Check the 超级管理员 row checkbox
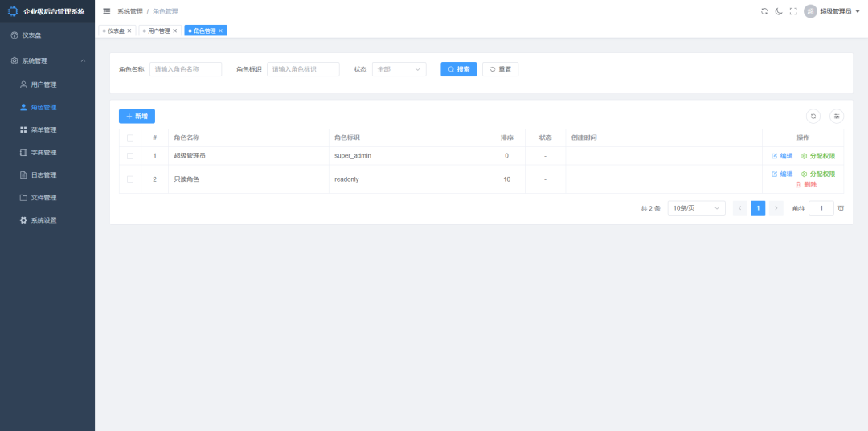The height and width of the screenshot is (431, 868). tap(130, 156)
